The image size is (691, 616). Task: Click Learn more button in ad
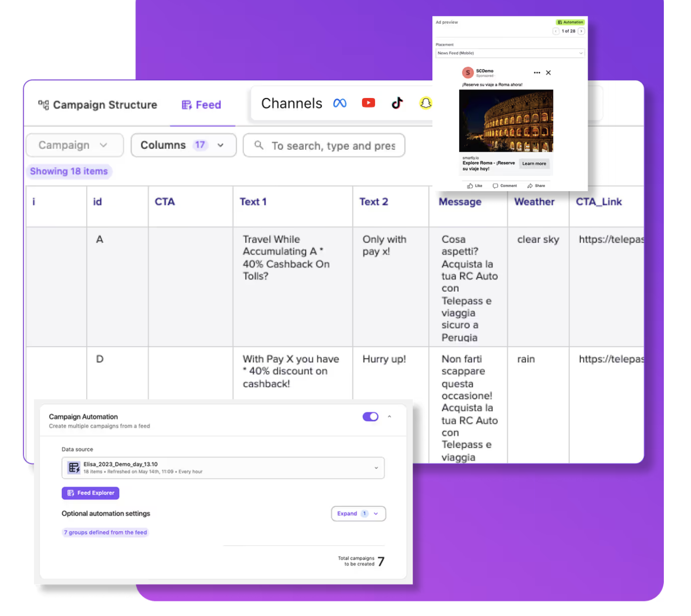point(534,164)
